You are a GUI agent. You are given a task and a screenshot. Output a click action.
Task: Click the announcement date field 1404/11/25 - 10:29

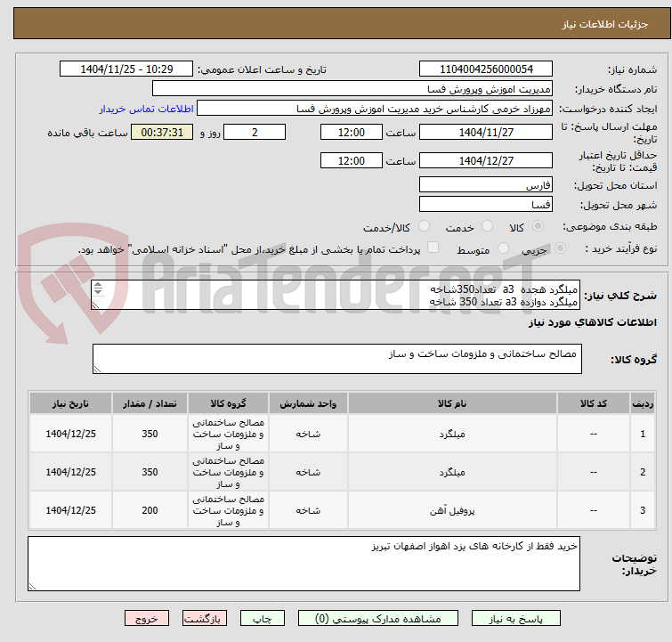(126, 69)
